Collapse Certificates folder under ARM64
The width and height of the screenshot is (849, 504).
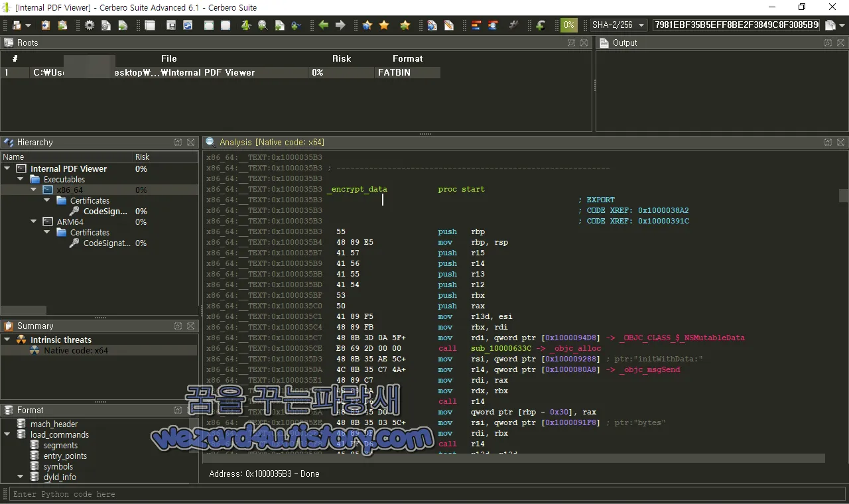pyautogui.click(x=47, y=232)
